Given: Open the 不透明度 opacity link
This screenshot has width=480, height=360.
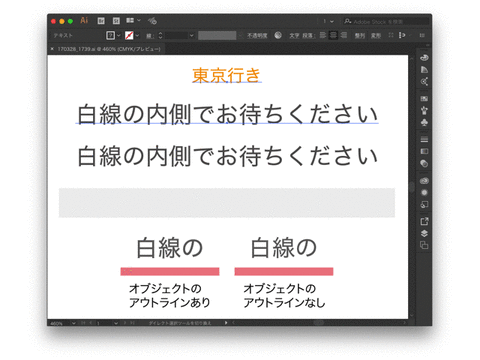Looking at the screenshot, I should (x=257, y=36).
